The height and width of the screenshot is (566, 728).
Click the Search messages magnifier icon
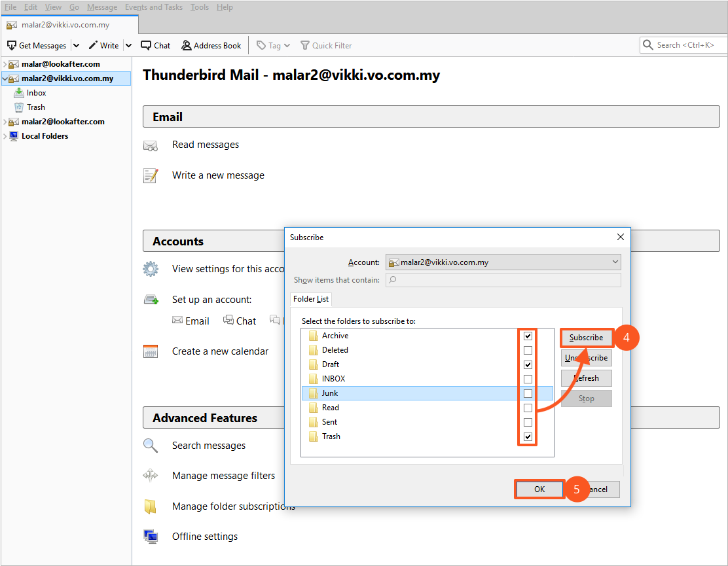[x=151, y=446]
